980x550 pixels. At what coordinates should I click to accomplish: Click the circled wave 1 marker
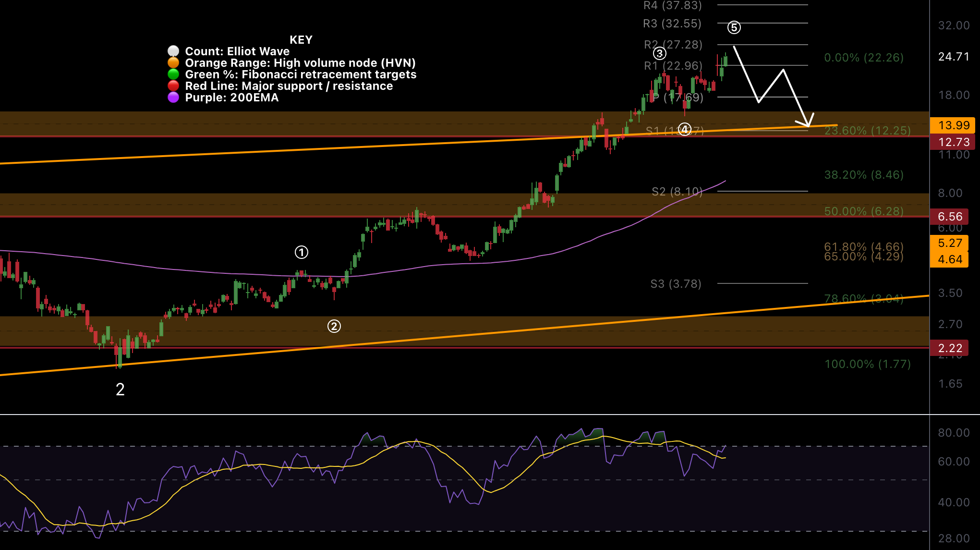pyautogui.click(x=301, y=252)
